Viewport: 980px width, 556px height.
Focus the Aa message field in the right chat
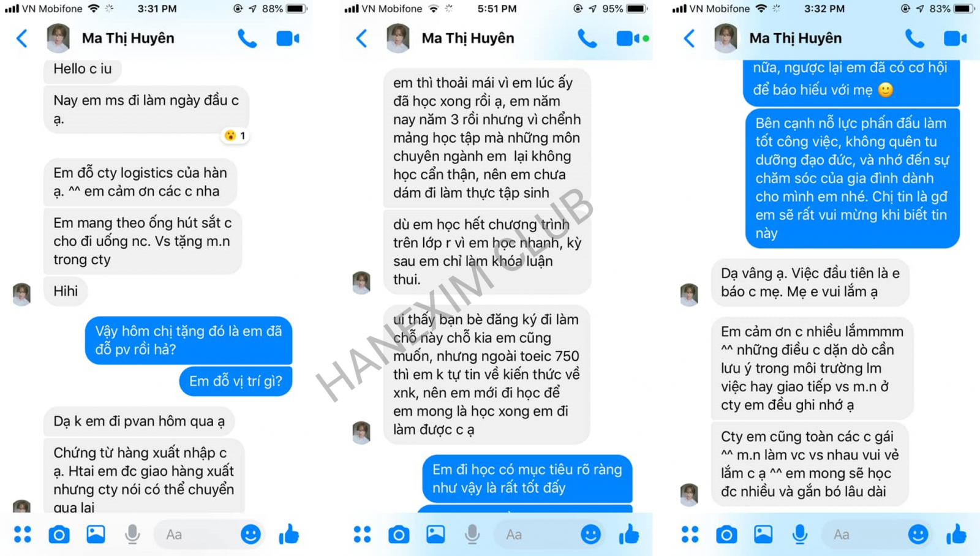click(x=864, y=535)
